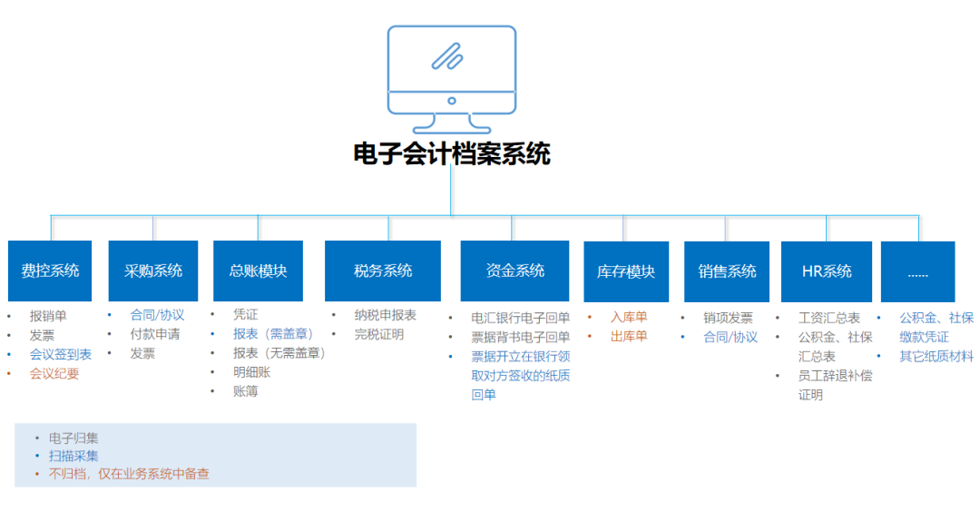Screen dimensions: 980x512
Task: Click the orange 不归档 legend entry
Action: (129, 474)
